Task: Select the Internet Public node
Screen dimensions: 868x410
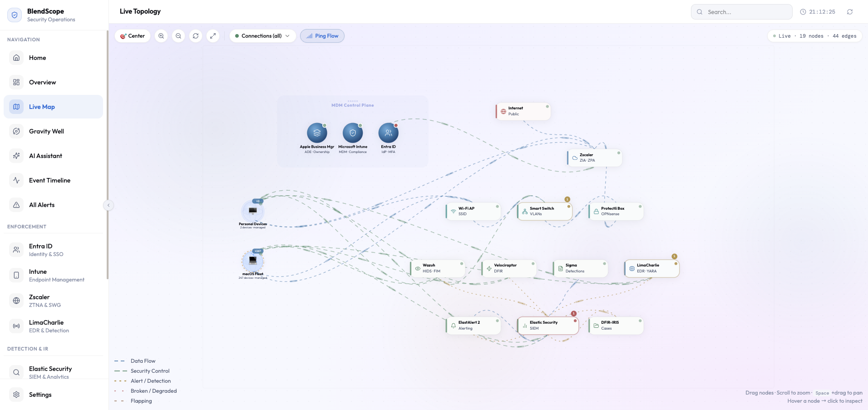Action: point(523,111)
